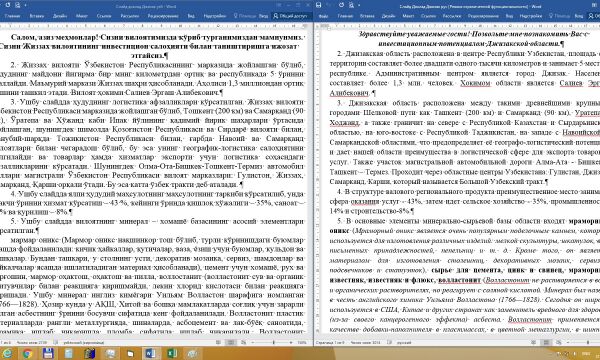The width and height of the screenshot is (600, 360).
Task: Click proofing check icon in right status bar
Action: point(389,342)
